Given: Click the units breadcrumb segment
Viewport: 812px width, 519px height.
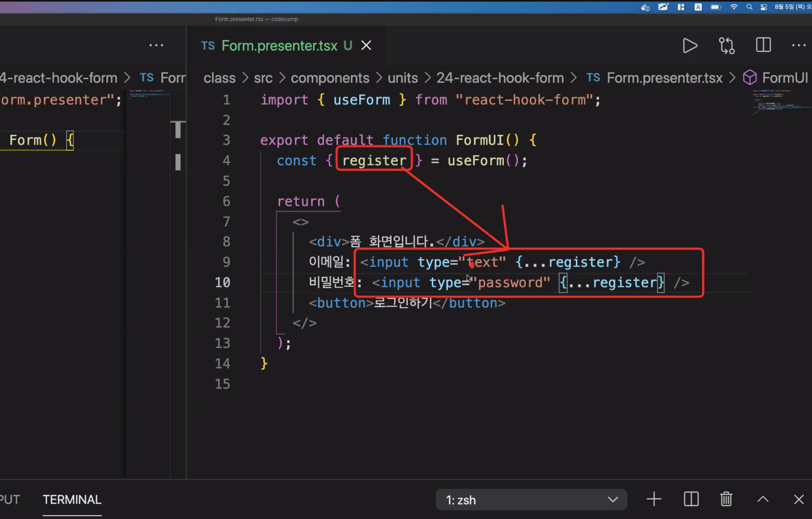Looking at the screenshot, I should (x=402, y=78).
